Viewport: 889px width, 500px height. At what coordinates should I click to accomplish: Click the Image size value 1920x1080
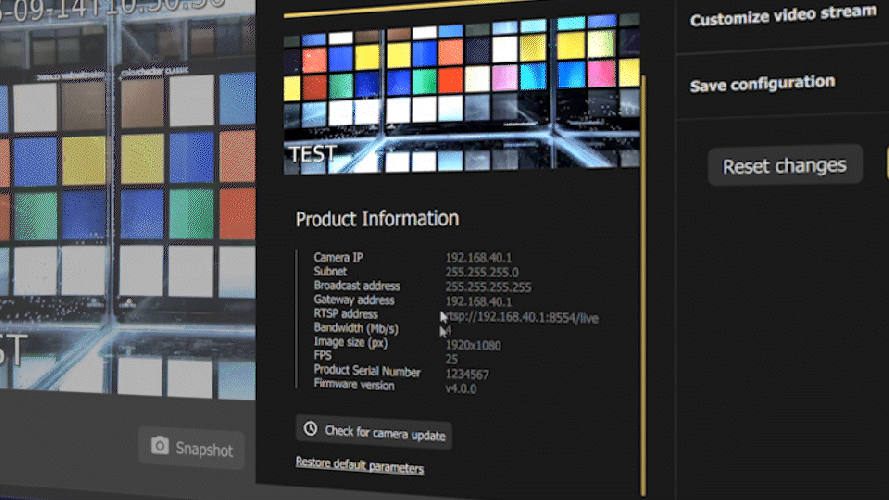(x=473, y=345)
